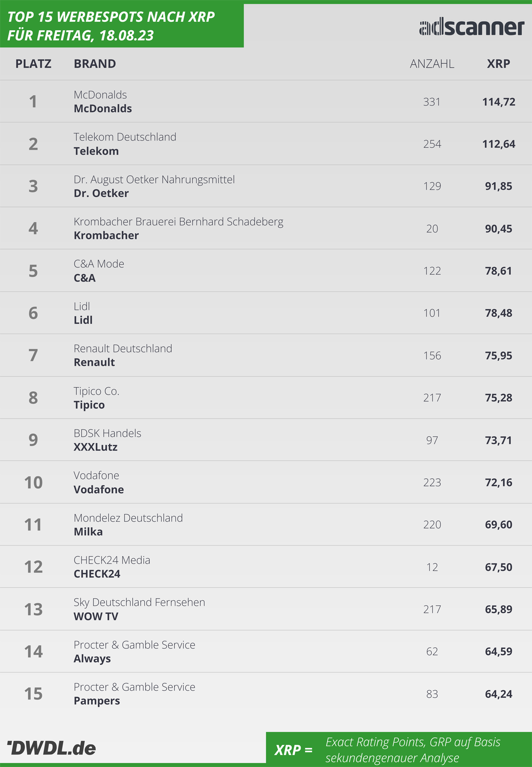Select rank number 10 for Vodafone
532x767 pixels.
(x=33, y=482)
